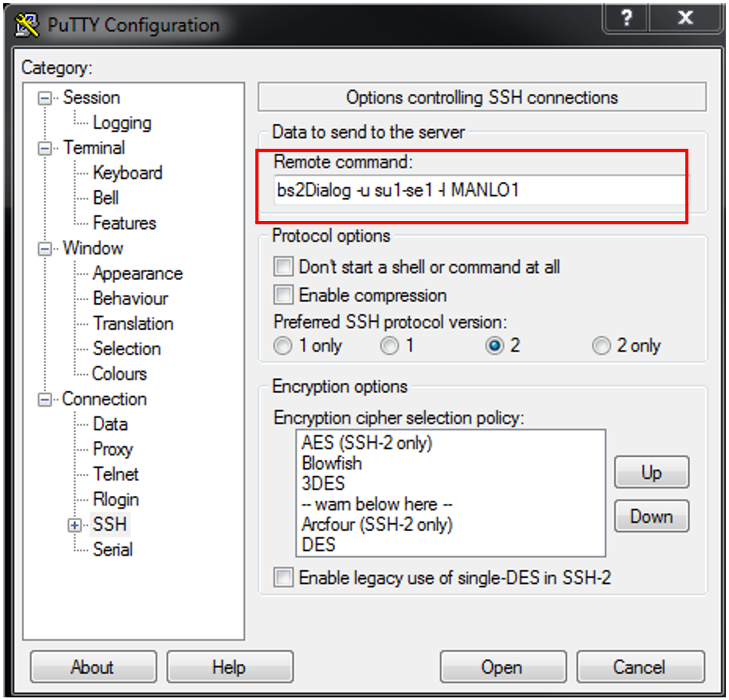Select AES (SSH-2 only) cipher
The width and height of the screenshot is (729, 700).
pyautogui.click(x=367, y=442)
